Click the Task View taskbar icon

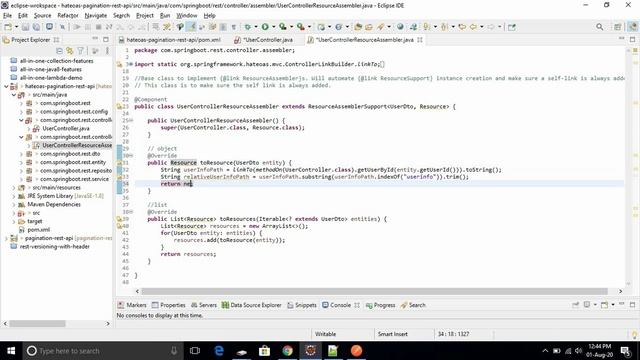(195, 351)
